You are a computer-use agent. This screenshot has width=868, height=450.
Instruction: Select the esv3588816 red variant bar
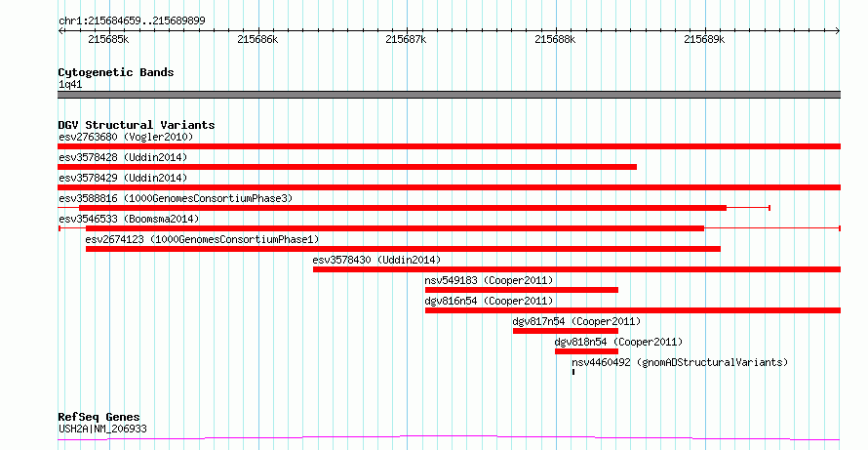click(x=403, y=208)
